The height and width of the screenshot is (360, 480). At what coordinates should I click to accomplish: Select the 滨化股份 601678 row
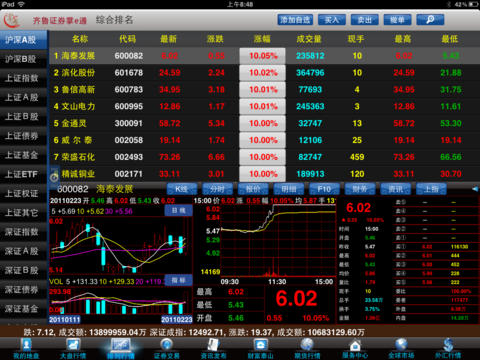point(265,73)
